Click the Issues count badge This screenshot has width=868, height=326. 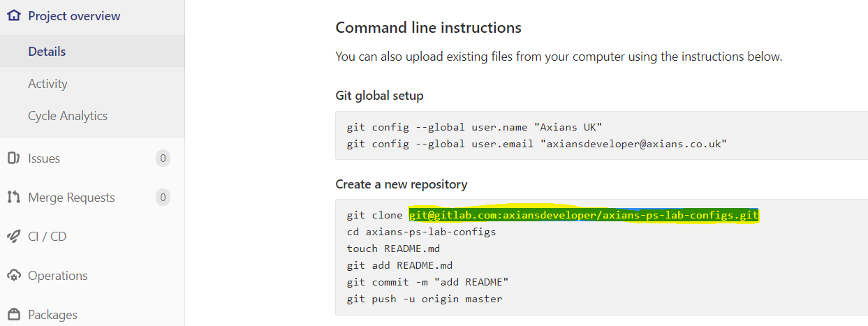click(163, 158)
